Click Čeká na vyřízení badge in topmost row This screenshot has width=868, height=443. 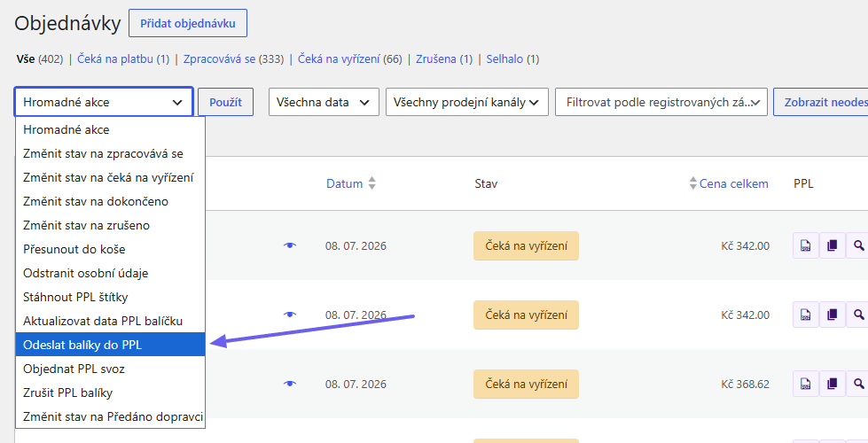tap(526, 245)
